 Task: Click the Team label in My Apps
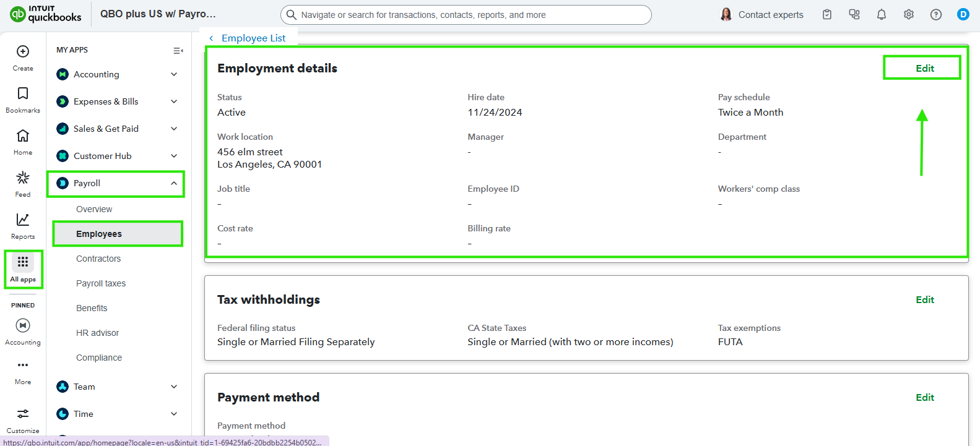click(x=84, y=387)
